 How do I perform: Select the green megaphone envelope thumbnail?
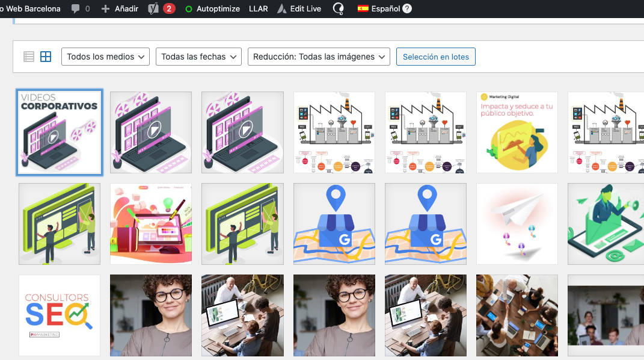point(606,224)
